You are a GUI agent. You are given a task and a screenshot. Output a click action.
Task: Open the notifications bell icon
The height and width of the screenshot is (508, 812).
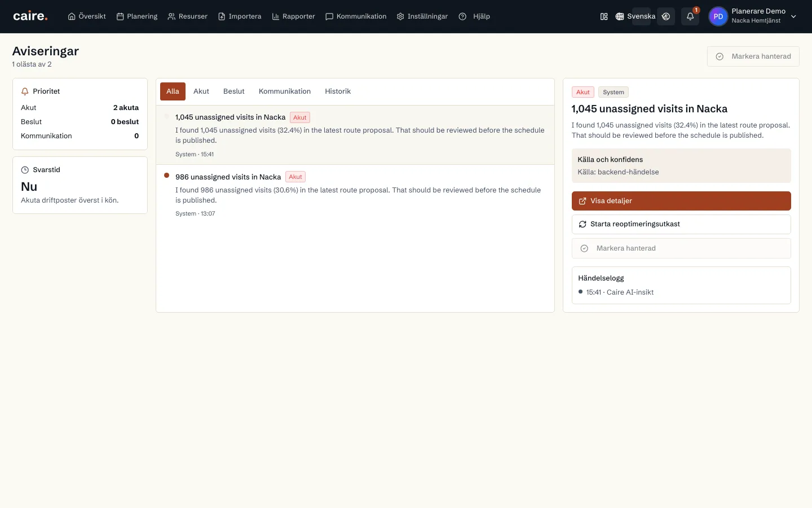690,16
